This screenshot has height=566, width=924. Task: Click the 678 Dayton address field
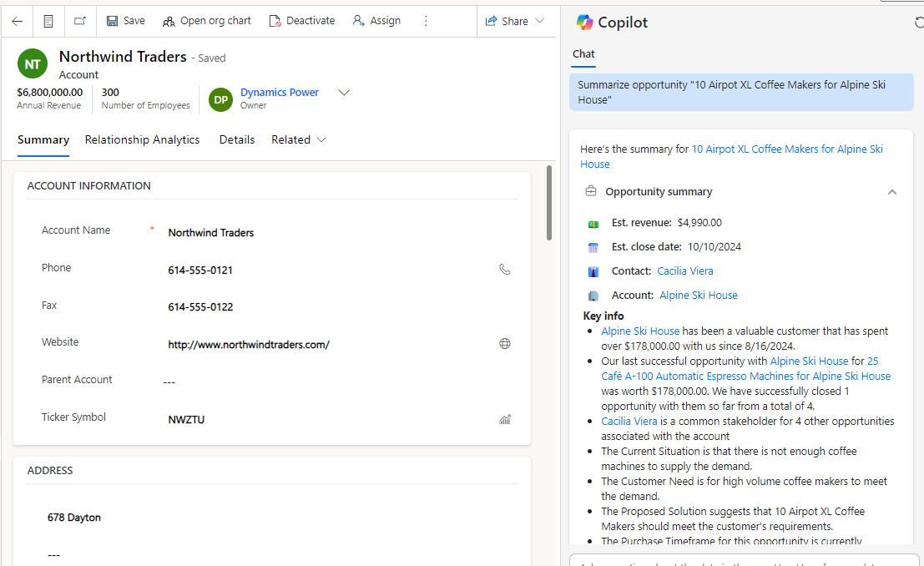click(280, 517)
